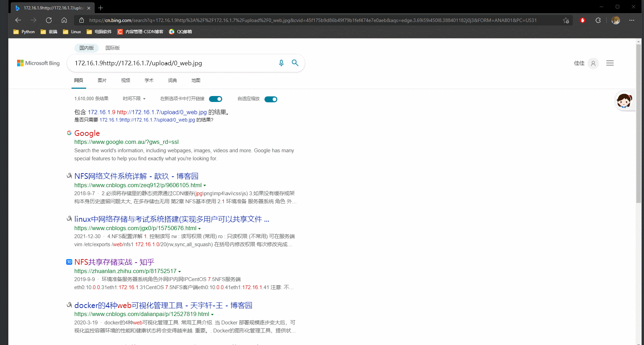Click the magnifier search button
The image size is (644, 345).
[295, 63]
